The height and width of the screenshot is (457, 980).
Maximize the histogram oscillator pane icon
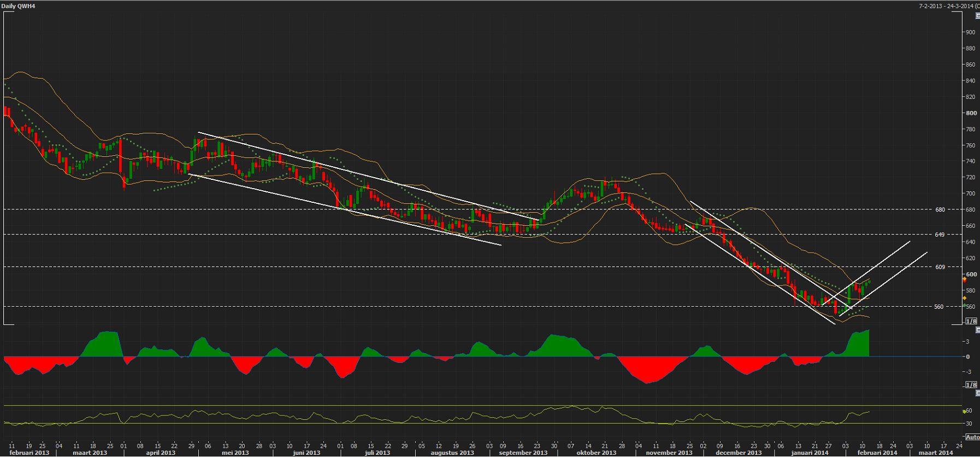pyautogui.click(x=978, y=330)
